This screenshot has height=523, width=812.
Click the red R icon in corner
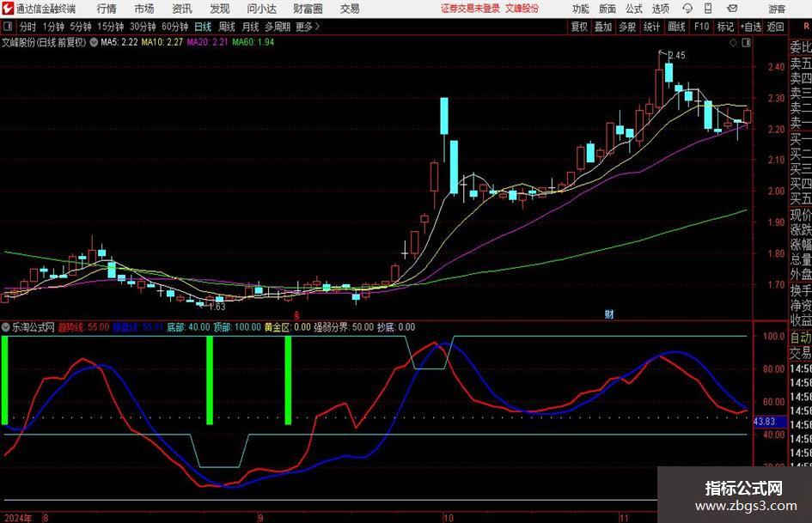[x=806, y=26]
